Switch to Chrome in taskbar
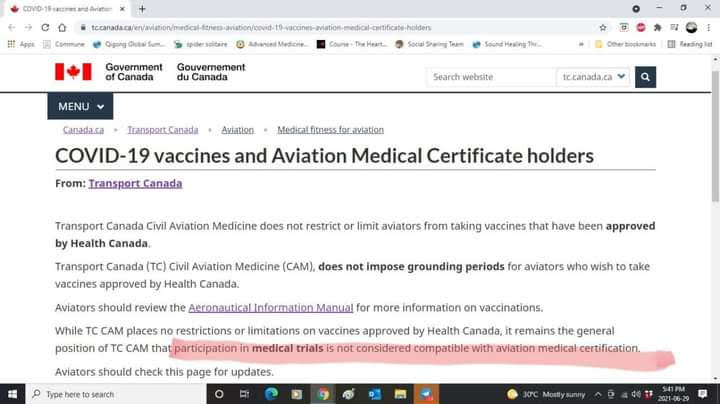The width and height of the screenshot is (720, 404). click(323, 394)
